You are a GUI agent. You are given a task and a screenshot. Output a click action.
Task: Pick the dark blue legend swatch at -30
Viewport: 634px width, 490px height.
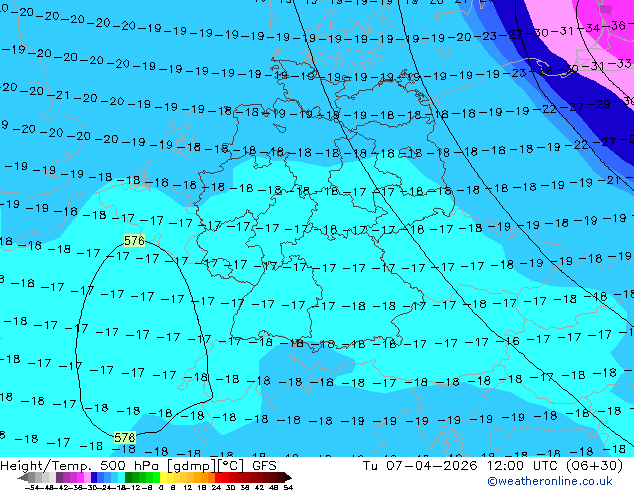pos(94,477)
